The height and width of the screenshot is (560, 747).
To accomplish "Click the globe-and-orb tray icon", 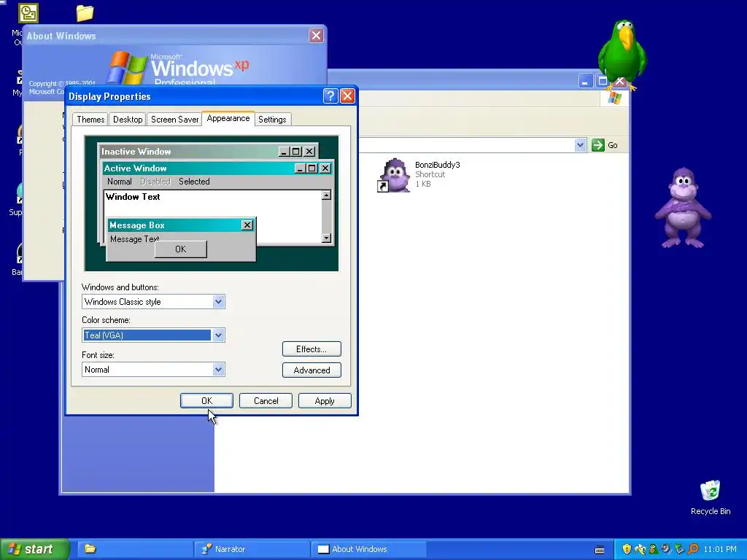I will tap(667, 549).
